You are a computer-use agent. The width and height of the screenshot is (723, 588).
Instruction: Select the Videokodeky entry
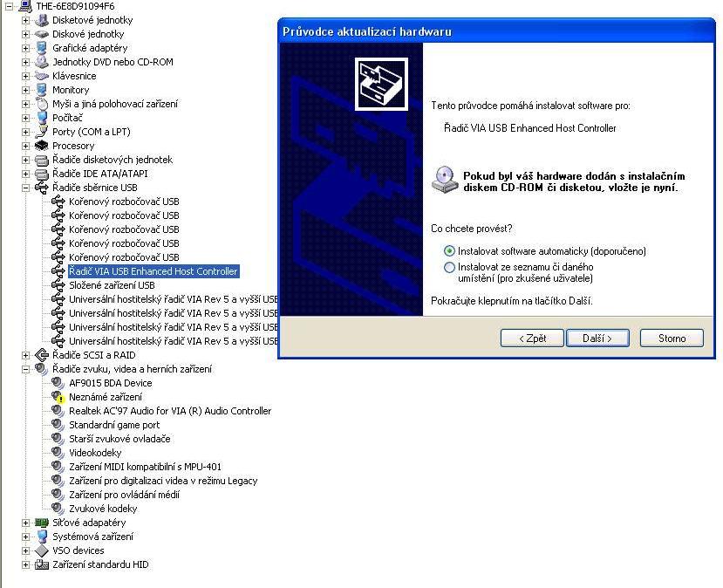[95, 453]
